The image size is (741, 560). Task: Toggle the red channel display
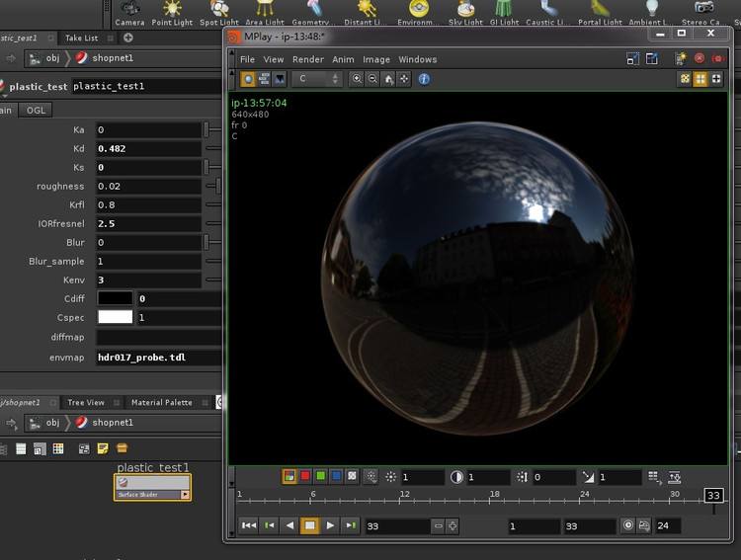pyautogui.click(x=304, y=476)
